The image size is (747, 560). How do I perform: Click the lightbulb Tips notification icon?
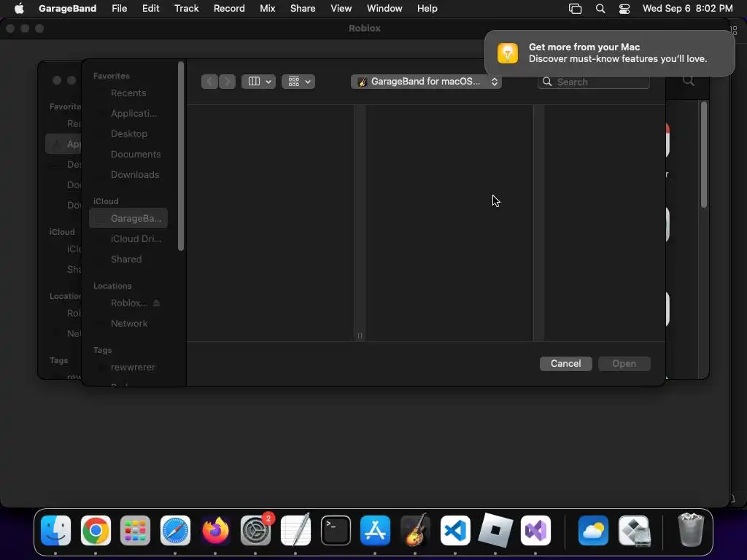point(508,52)
